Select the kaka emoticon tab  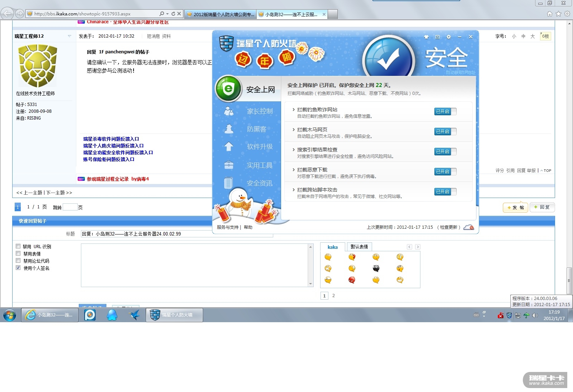[x=333, y=247]
